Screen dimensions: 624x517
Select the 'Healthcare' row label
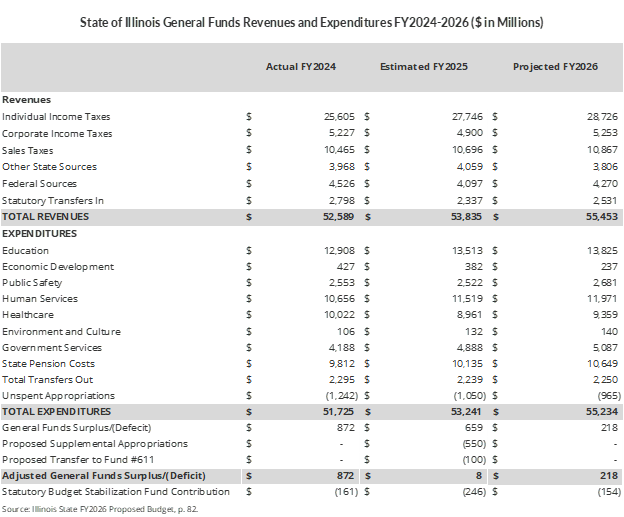point(28,315)
